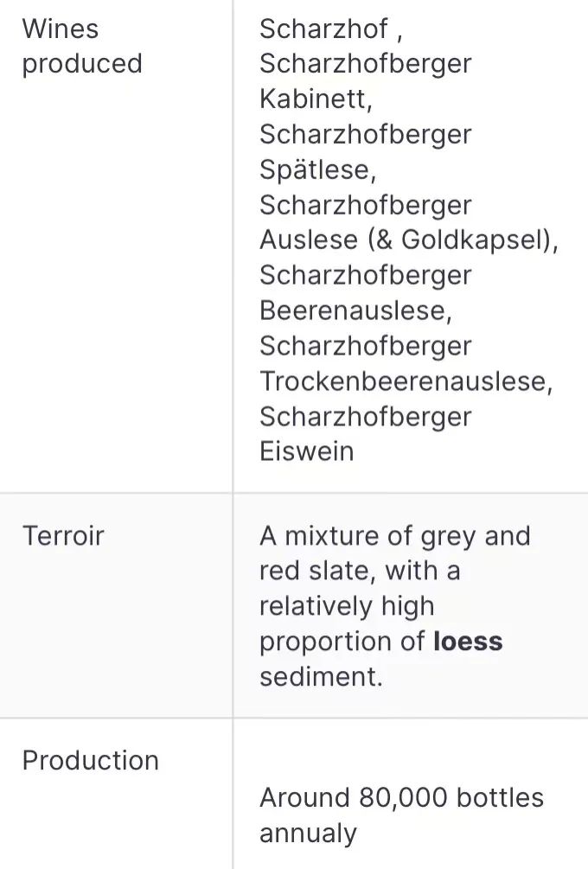Click the 'red slate, with a' line
Viewport: 588px width, 869px height.
(359, 571)
